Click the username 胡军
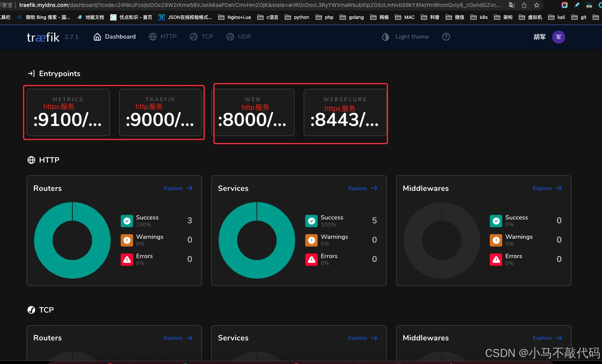 [x=539, y=37]
